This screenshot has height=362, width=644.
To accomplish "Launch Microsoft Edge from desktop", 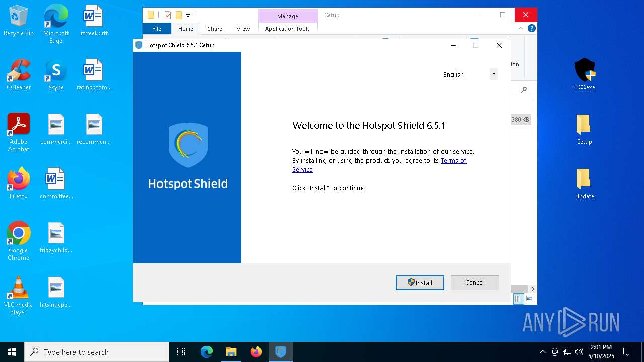I will click(56, 24).
